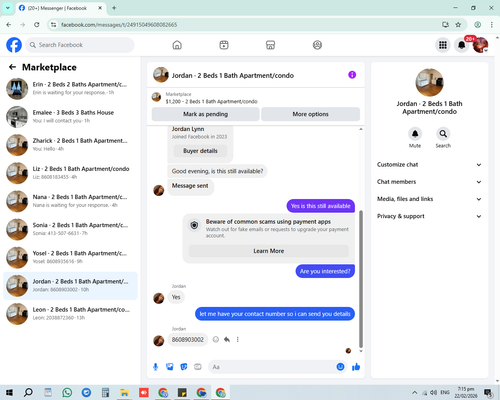The width and height of the screenshot is (500, 400).
Task: Go back using the Marketplace back arrow
Action: tap(12, 67)
